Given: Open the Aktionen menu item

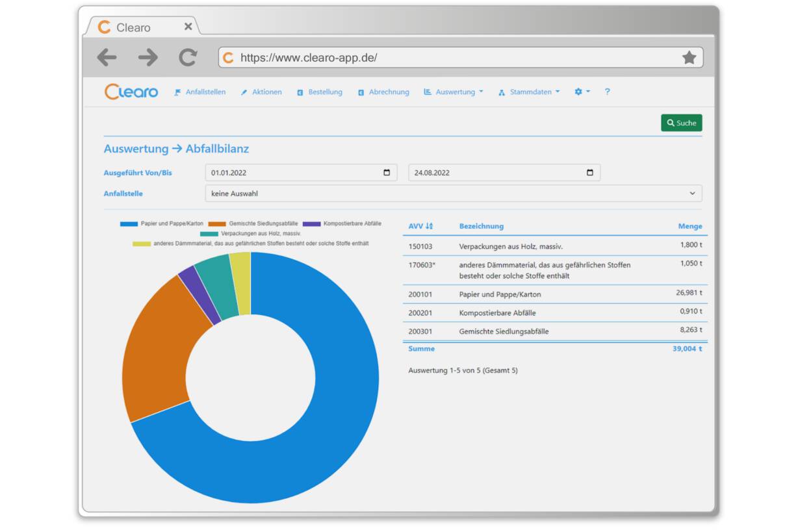Looking at the screenshot, I should [x=261, y=92].
